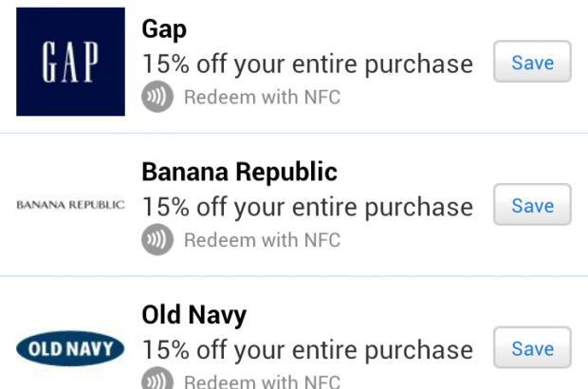Screen dimensions: 588x389
Task: Click "Redeem with NFC" under Old Navy
Action: point(262,382)
